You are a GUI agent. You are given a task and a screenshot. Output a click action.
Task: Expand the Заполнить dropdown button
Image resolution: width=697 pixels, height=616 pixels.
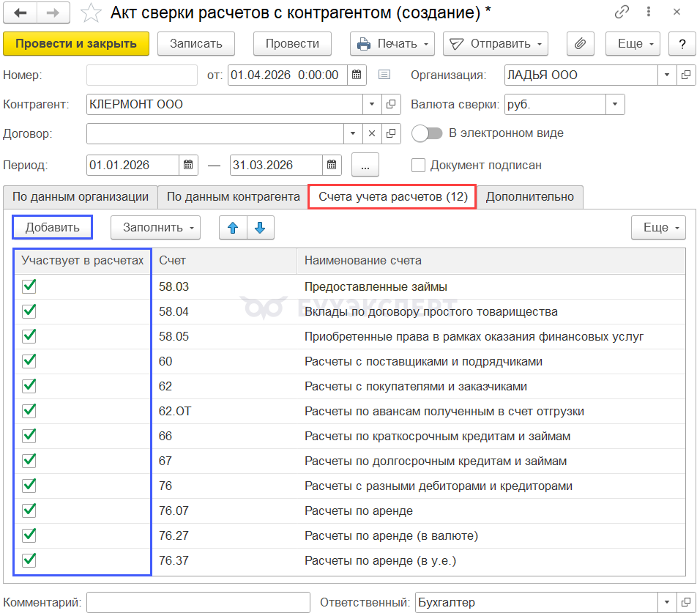[154, 228]
